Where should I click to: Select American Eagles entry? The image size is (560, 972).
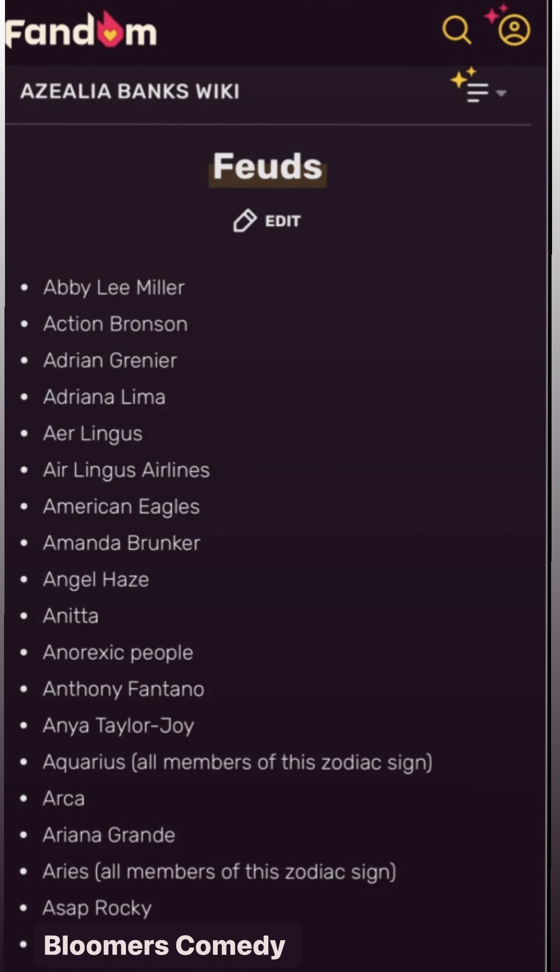coord(121,506)
